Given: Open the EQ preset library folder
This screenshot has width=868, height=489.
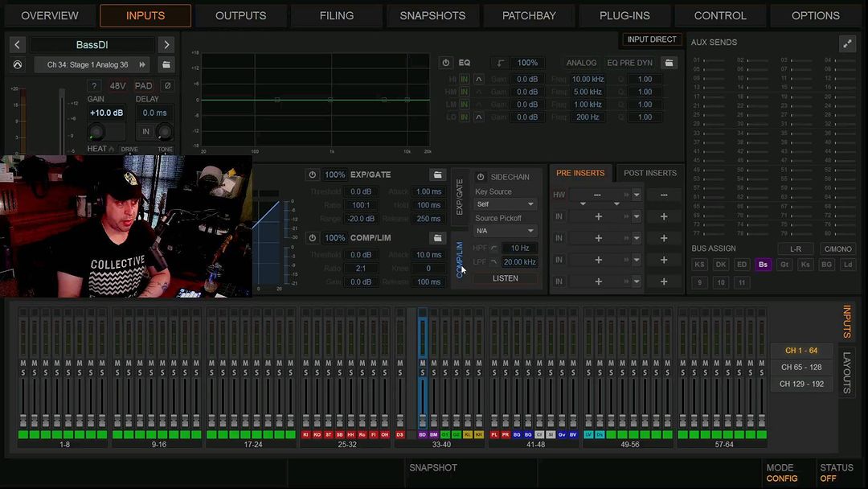Looking at the screenshot, I should [669, 63].
